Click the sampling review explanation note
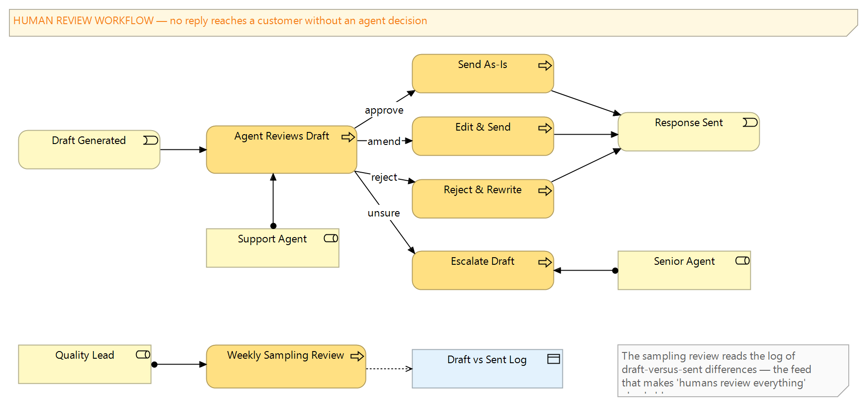The height and width of the screenshot is (407, 868). pyautogui.click(x=733, y=371)
